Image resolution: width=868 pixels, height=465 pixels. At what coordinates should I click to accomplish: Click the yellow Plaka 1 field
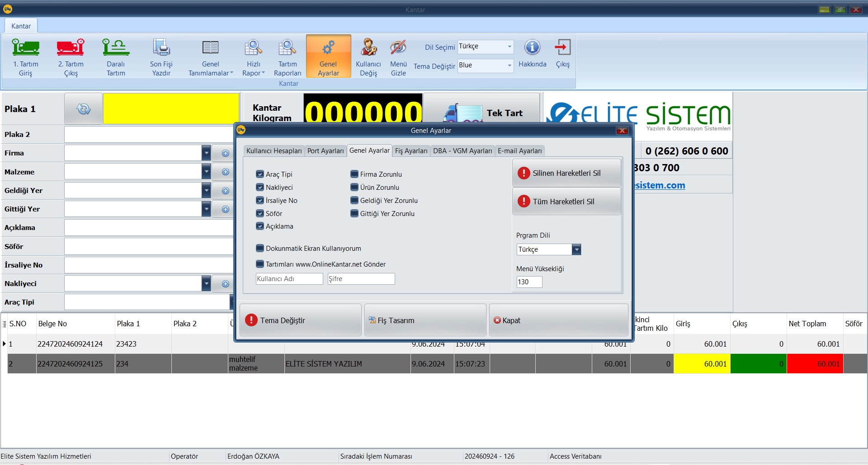[x=171, y=109]
